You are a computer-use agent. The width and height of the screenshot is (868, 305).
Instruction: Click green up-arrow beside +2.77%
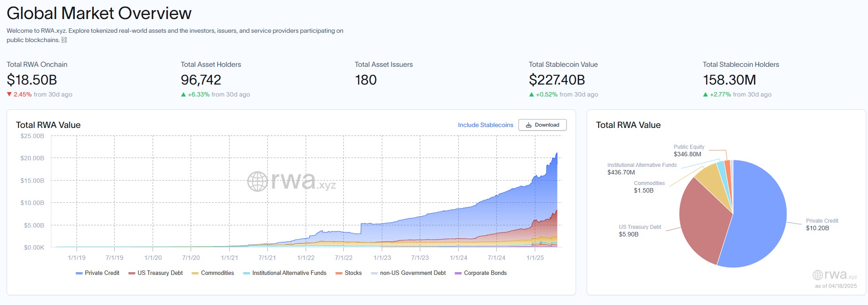pyautogui.click(x=705, y=94)
